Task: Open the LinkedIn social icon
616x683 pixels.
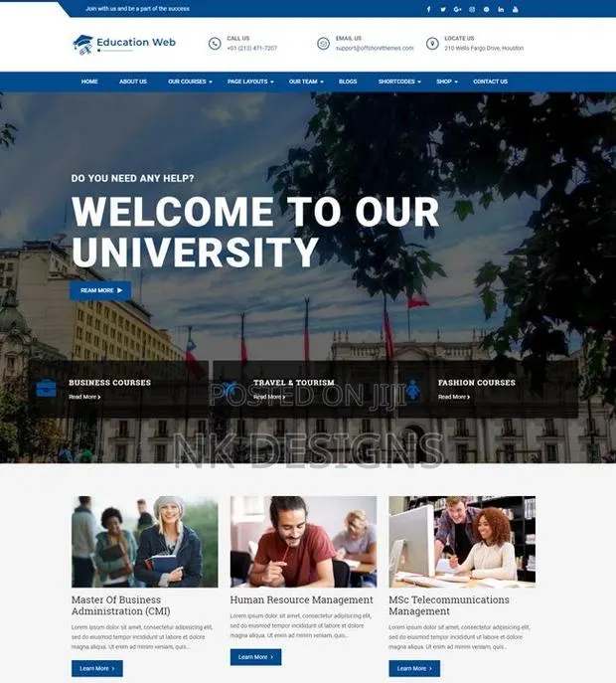Action: pos(501,9)
